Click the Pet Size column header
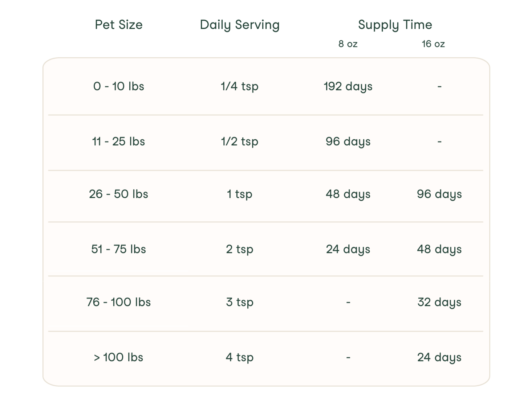The height and width of the screenshot is (415, 532). coord(118,25)
